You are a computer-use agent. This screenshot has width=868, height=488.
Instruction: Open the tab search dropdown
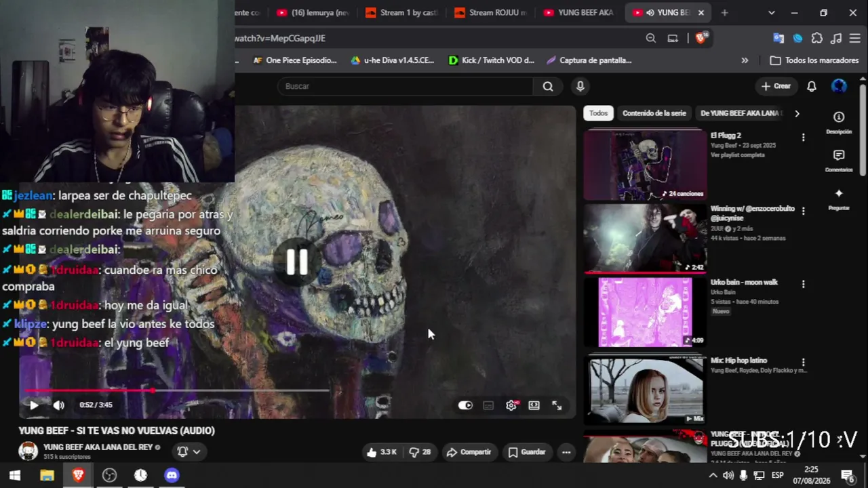(x=771, y=12)
